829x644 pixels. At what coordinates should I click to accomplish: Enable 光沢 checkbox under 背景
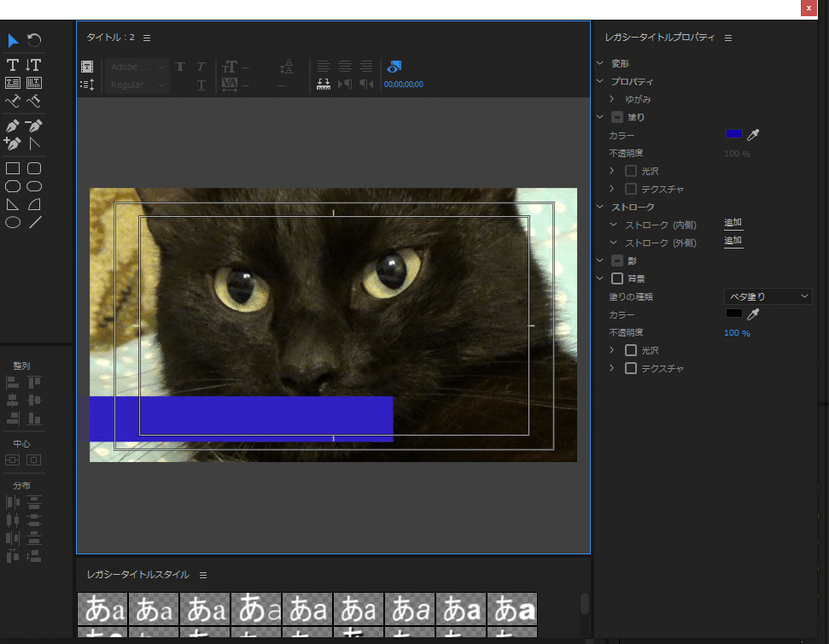point(631,350)
